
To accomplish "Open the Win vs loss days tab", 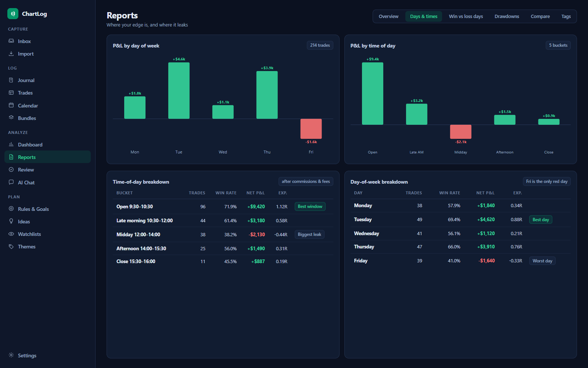I will pyautogui.click(x=466, y=17).
